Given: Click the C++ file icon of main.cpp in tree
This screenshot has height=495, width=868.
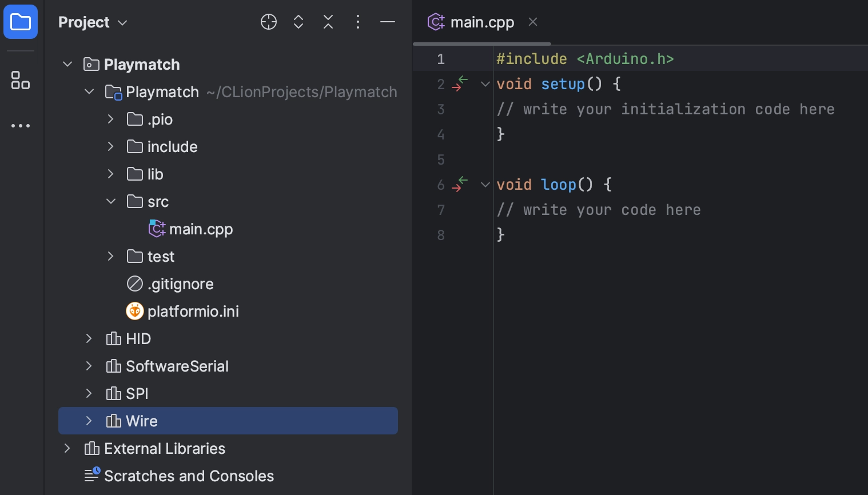Looking at the screenshot, I should click(157, 229).
